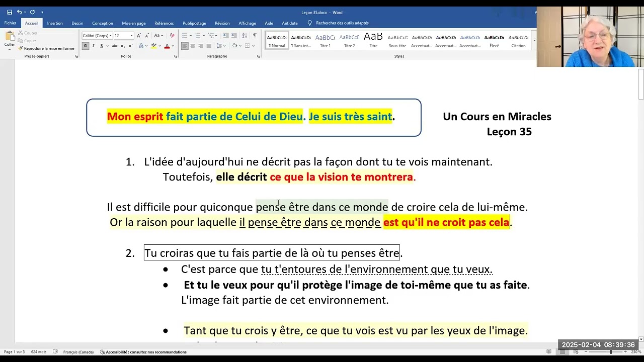Apply the Sans interligne style

[301, 41]
